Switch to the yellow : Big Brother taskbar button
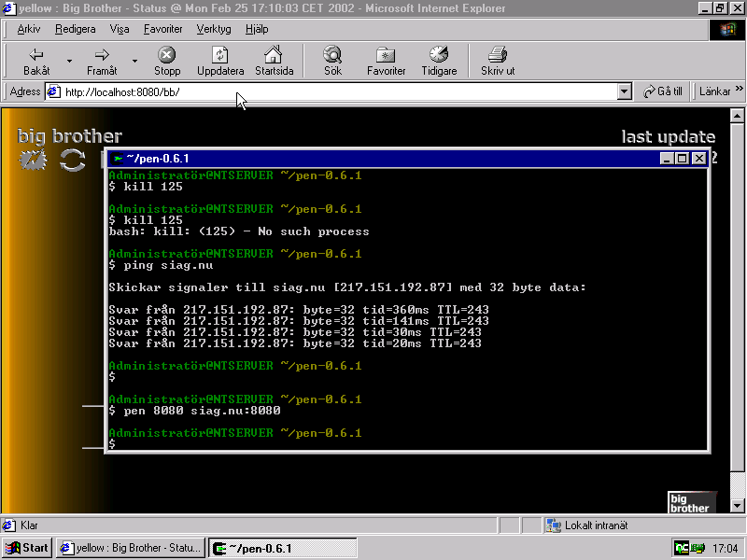 (x=131, y=548)
